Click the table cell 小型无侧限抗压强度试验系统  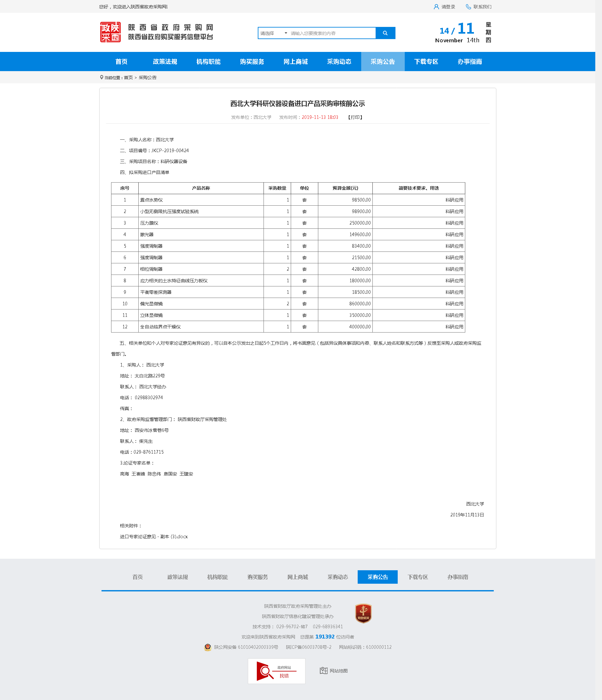pos(201,211)
